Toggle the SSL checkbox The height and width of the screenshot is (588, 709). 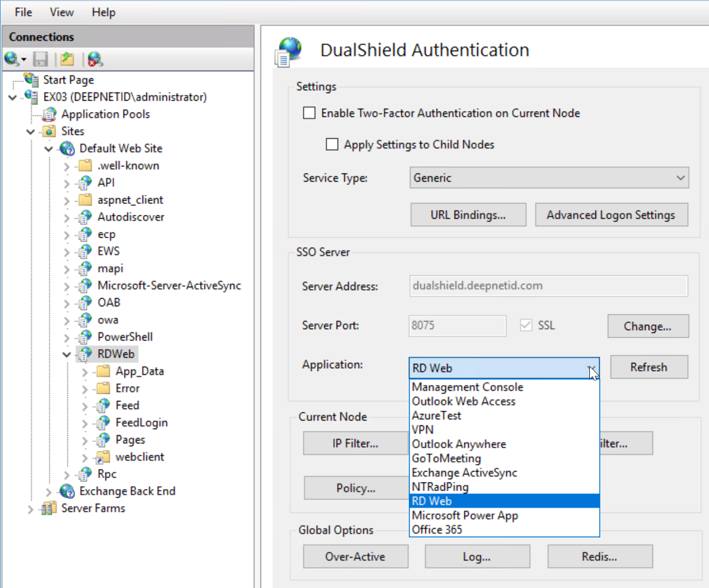click(526, 325)
